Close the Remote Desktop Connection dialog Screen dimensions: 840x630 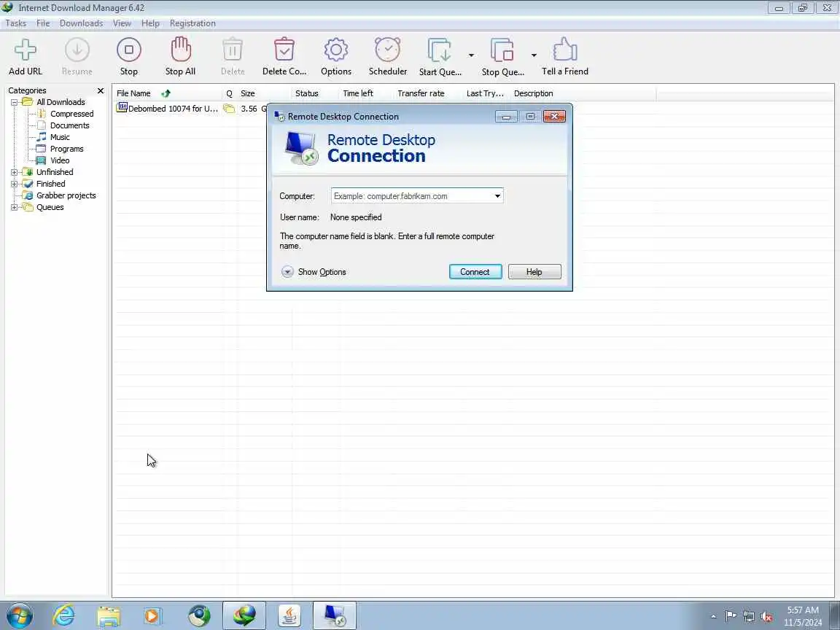[554, 116]
